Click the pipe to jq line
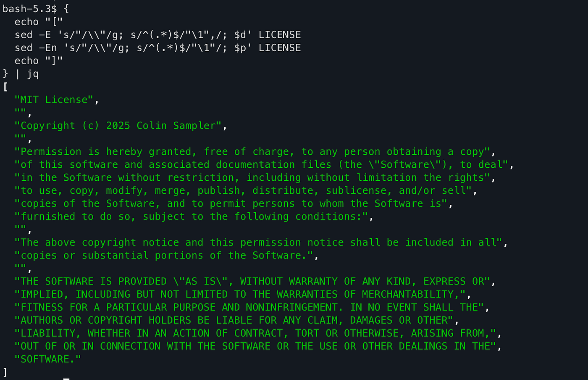The image size is (588, 380). click(21, 74)
